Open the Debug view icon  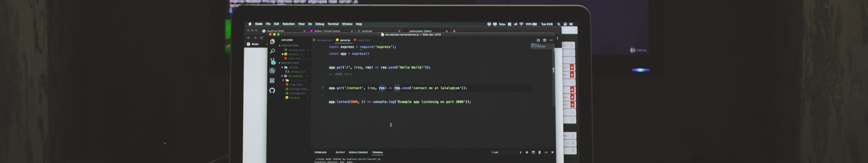272,71
